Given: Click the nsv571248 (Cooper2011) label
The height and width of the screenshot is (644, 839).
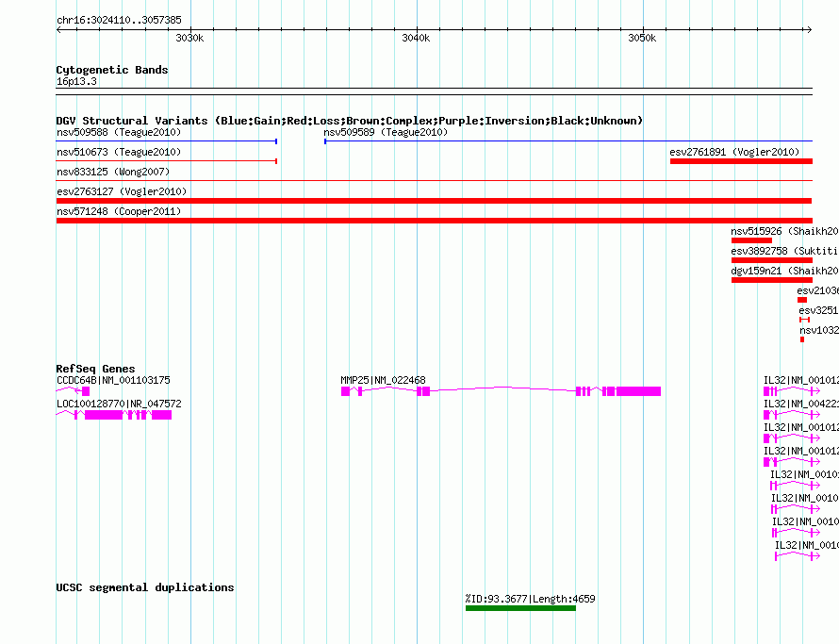Looking at the screenshot, I should (119, 211).
